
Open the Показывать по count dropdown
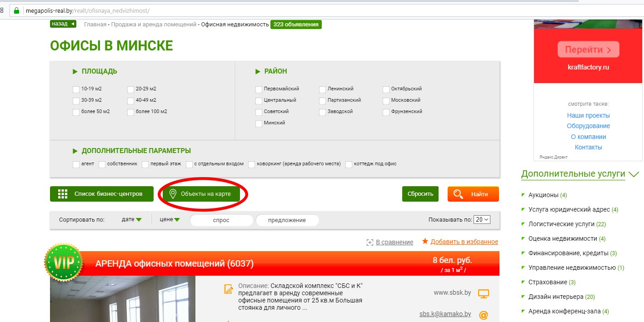coord(482,219)
